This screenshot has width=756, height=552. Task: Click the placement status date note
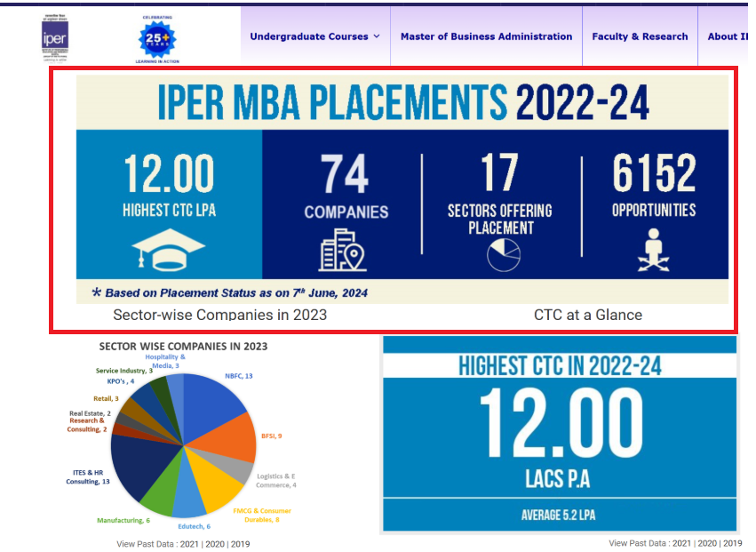[x=229, y=292]
